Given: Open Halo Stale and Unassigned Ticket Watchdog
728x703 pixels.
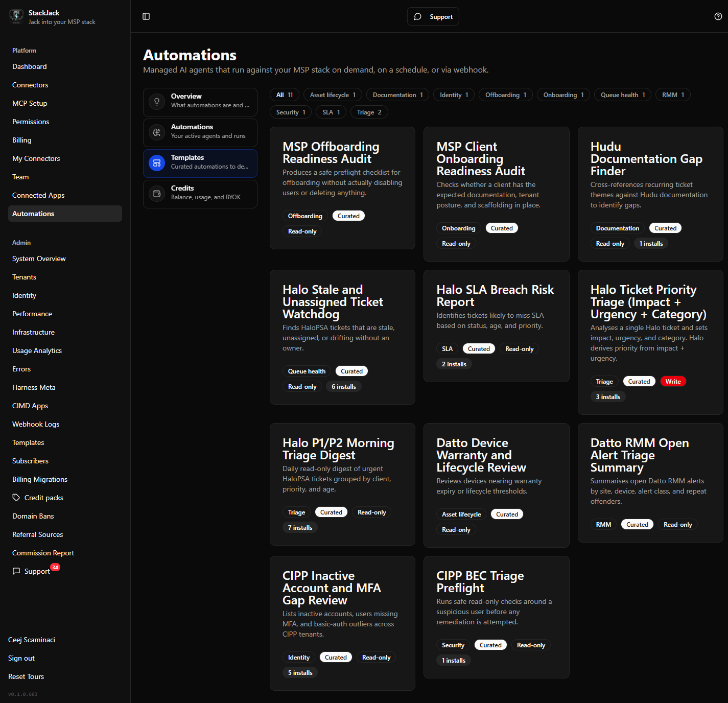Looking at the screenshot, I should pyautogui.click(x=342, y=337).
